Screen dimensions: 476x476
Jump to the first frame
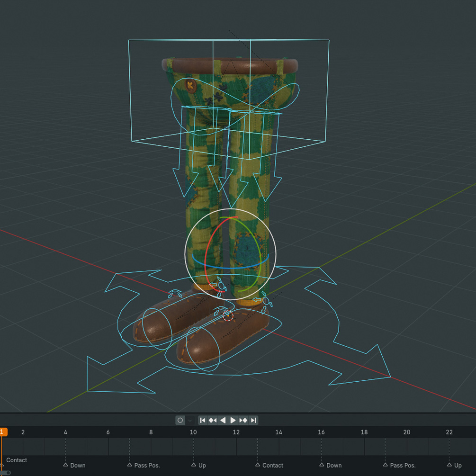pyautogui.click(x=203, y=420)
